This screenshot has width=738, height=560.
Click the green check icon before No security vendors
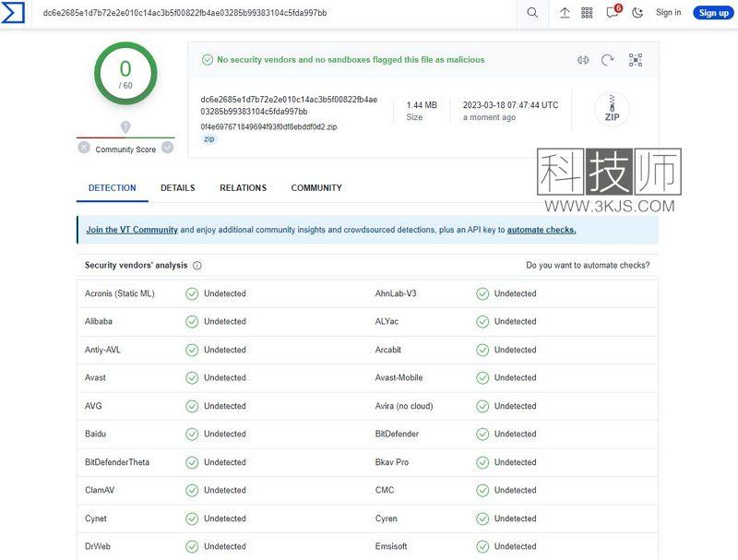tap(207, 60)
